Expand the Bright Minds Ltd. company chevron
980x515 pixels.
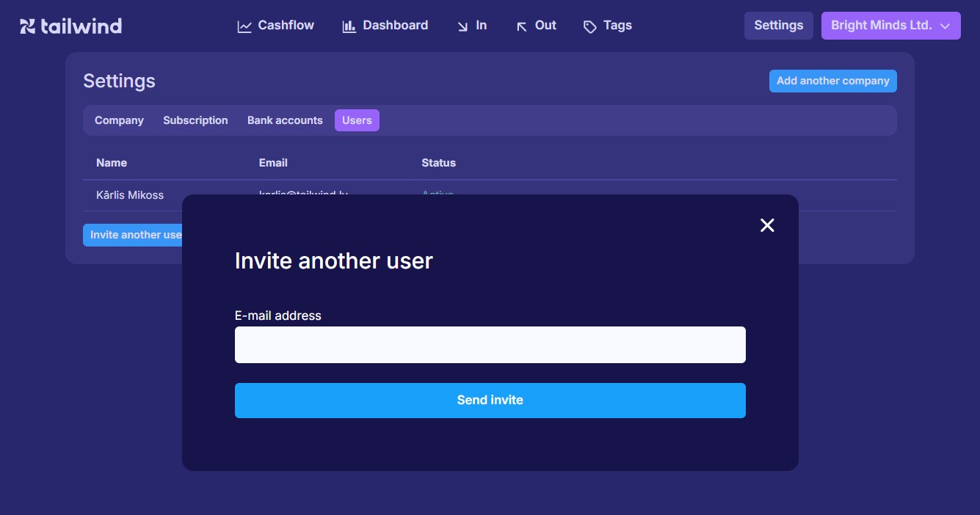[945, 26]
